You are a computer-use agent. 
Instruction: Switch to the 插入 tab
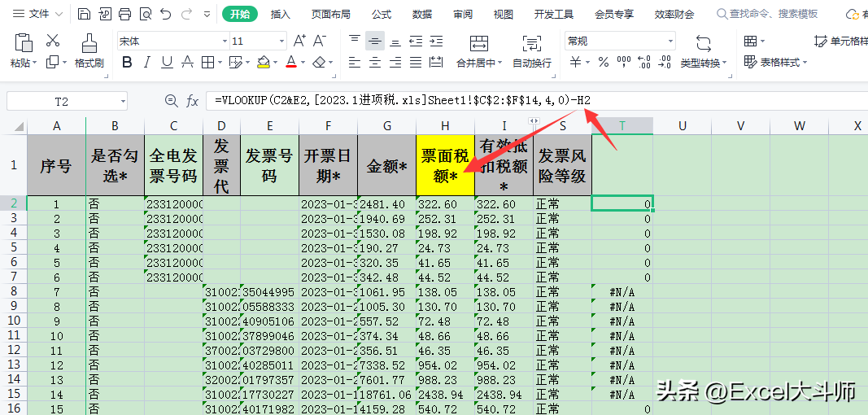pos(280,15)
